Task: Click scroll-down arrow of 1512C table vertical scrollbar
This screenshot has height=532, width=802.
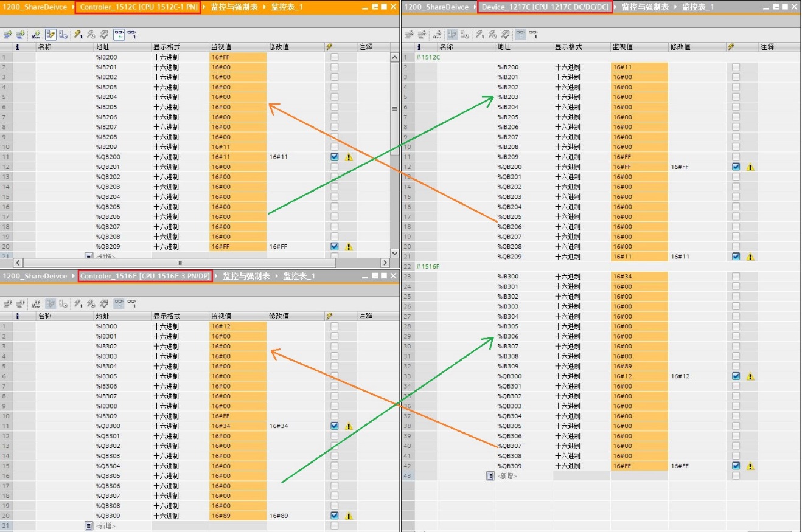Action: pyautogui.click(x=394, y=253)
